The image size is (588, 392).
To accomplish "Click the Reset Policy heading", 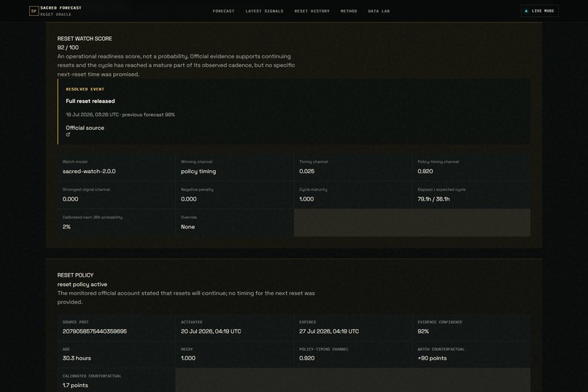I will tap(75, 275).
